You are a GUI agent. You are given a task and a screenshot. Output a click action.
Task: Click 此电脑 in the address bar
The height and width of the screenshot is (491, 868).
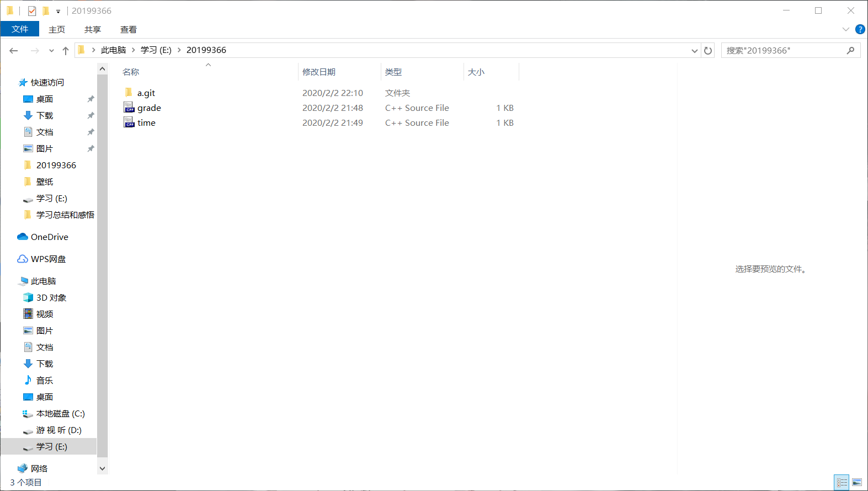pos(114,50)
